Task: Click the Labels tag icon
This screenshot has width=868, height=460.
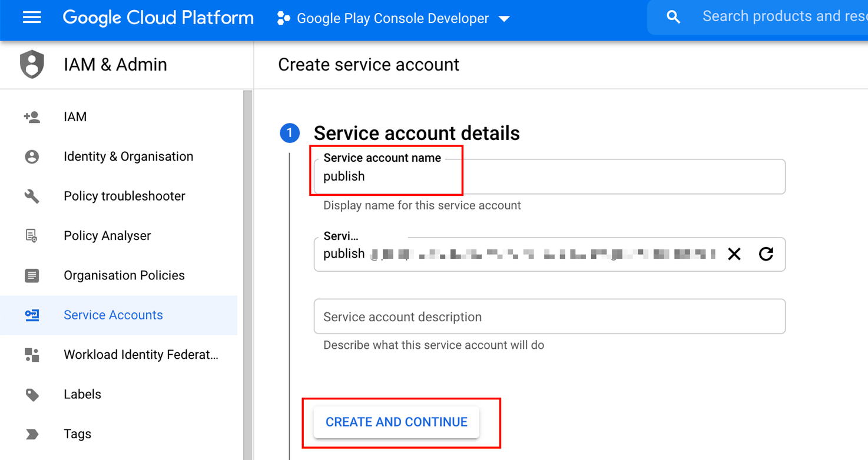Action: (32, 394)
